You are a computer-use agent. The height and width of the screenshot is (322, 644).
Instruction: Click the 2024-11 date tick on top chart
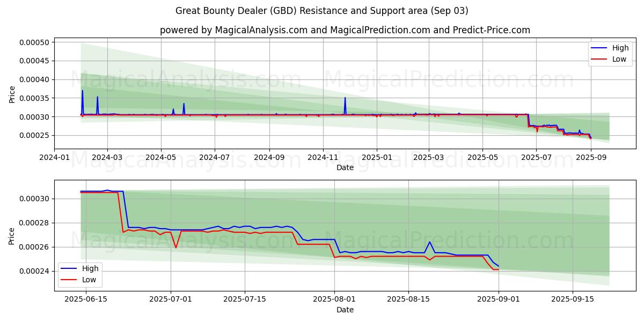pos(323,157)
